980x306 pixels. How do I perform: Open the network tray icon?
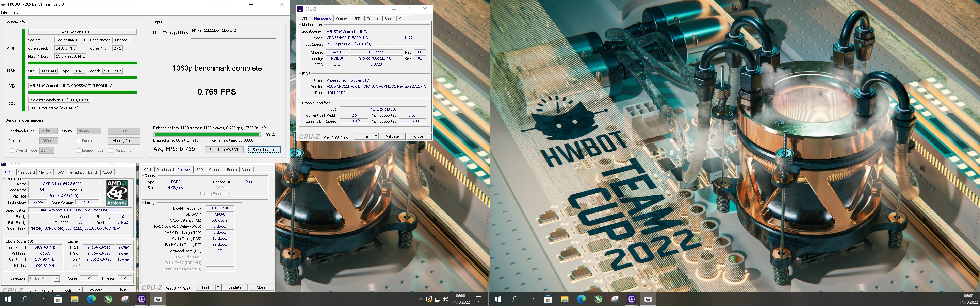tap(437, 299)
